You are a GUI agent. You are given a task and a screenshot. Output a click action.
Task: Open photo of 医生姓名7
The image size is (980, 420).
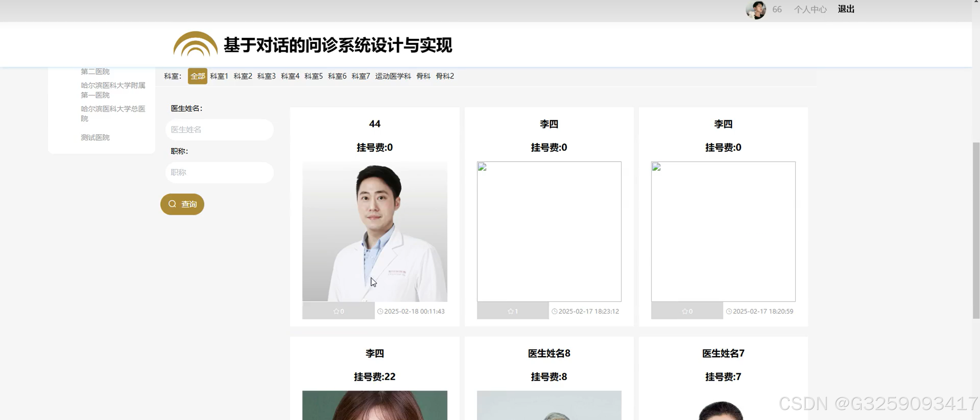pos(723,405)
